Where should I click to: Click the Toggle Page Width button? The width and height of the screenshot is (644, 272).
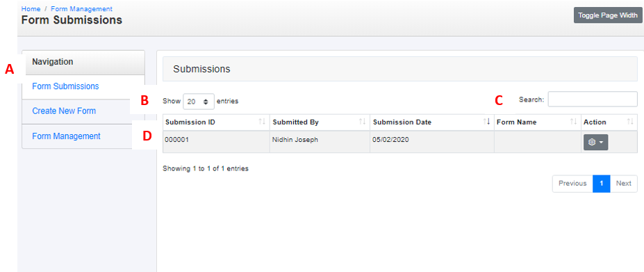point(608,15)
